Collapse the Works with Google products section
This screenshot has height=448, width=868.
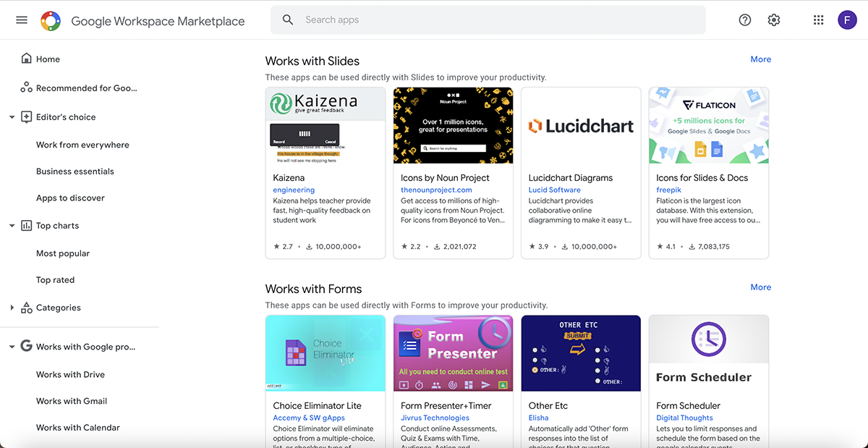[12, 346]
